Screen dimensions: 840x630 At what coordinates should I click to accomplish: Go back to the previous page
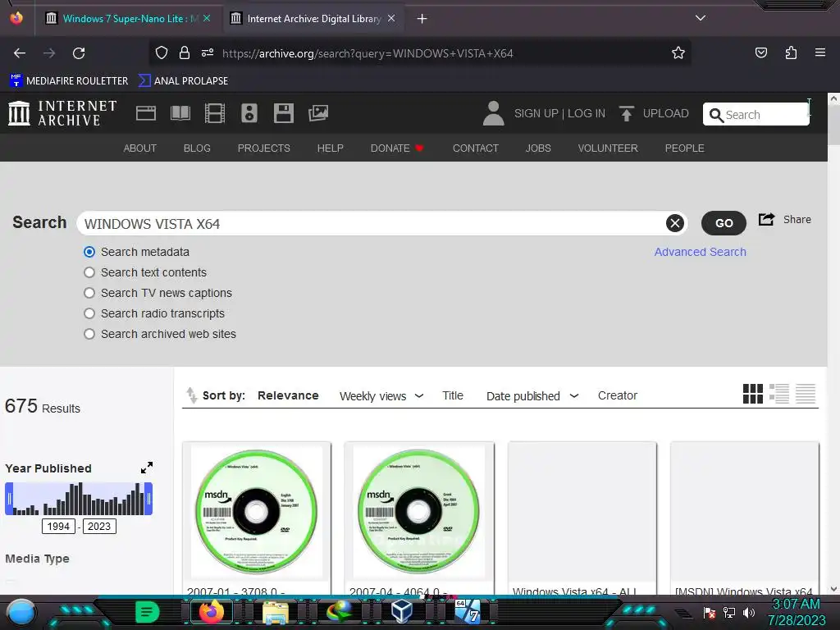coord(20,53)
